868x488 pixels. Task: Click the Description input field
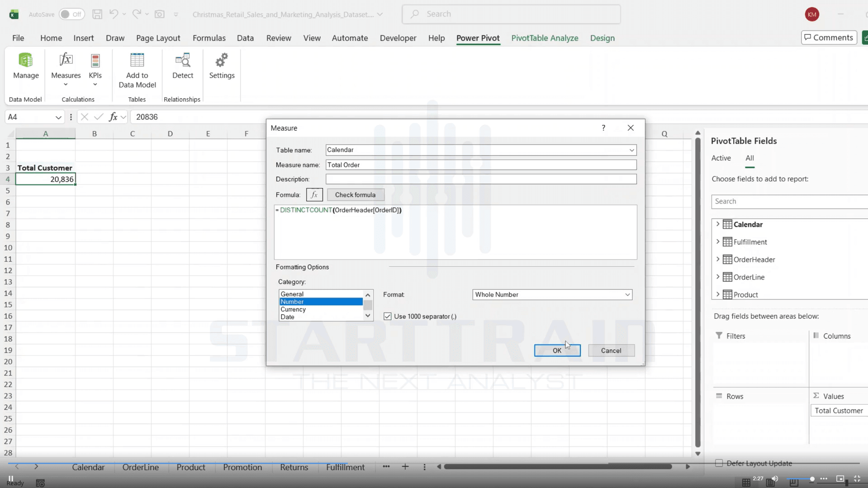coord(481,179)
